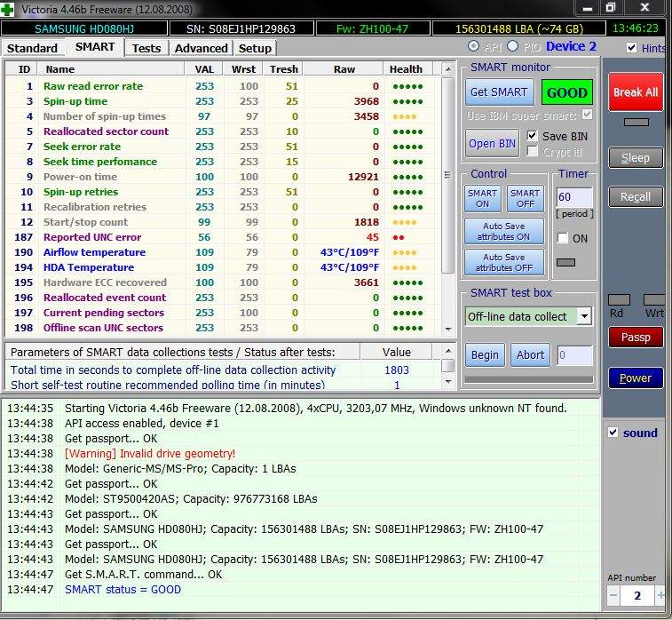Uncheck the sound checkbox
Image resolution: width=672 pixels, height=620 pixels.
(613, 433)
